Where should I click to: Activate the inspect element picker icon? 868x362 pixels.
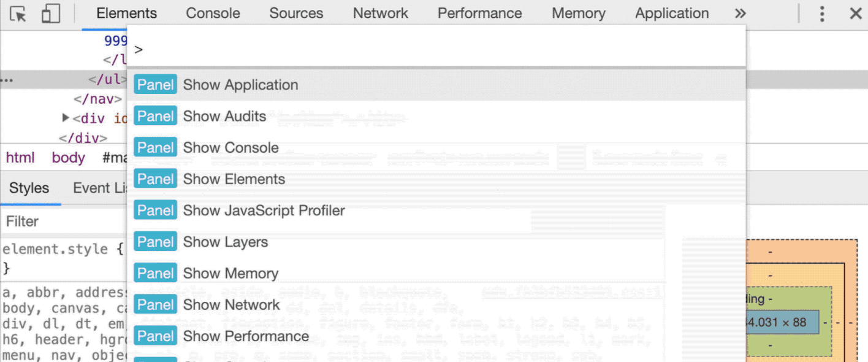[18, 13]
